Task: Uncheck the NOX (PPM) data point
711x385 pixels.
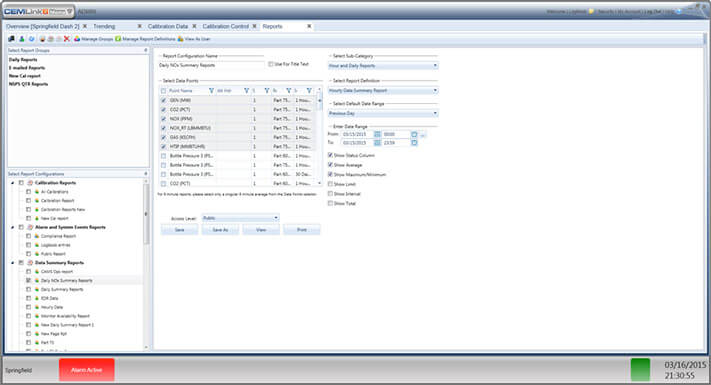Action: (x=164, y=119)
